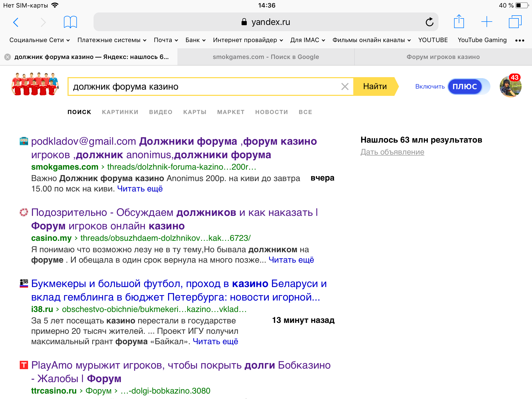Viewport: 532px width, 399px height.
Task: Open the user profile avatar
Action: [x=510, y=87]
